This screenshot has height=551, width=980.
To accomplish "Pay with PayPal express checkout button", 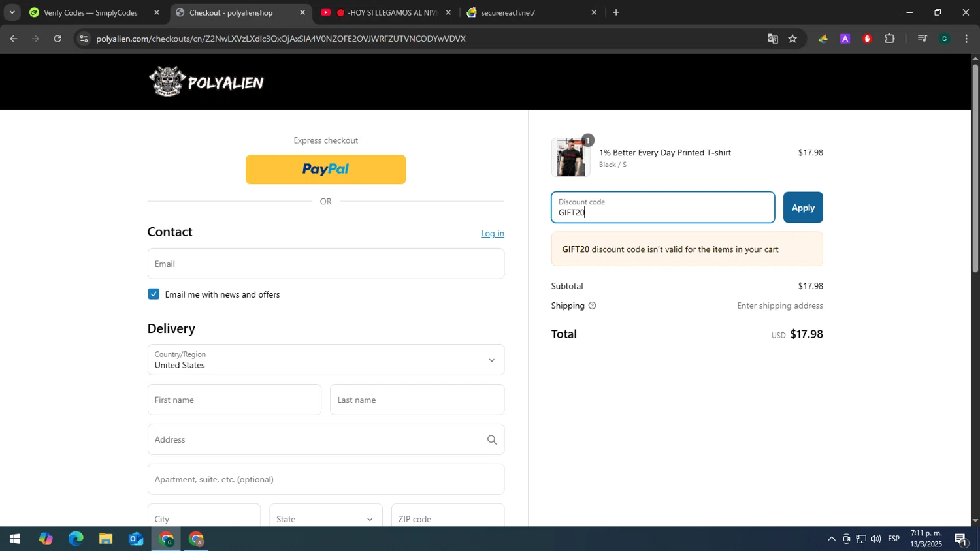I will [x=325, y=169].
